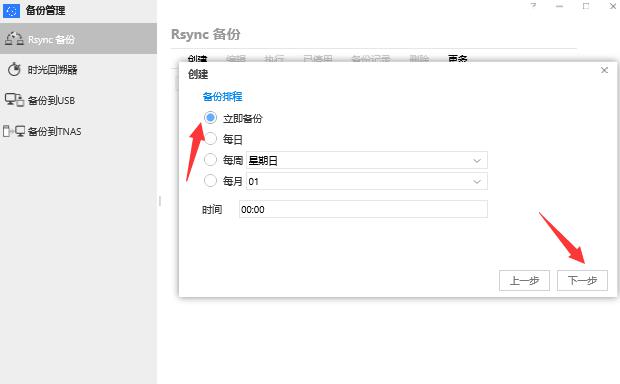Click the help question mark icon
The height and width of the screenshot is (384, 620).
point(533,6)
